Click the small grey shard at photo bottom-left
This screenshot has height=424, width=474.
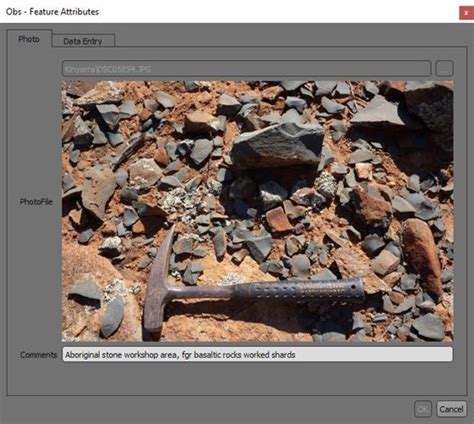coord(113,316)
